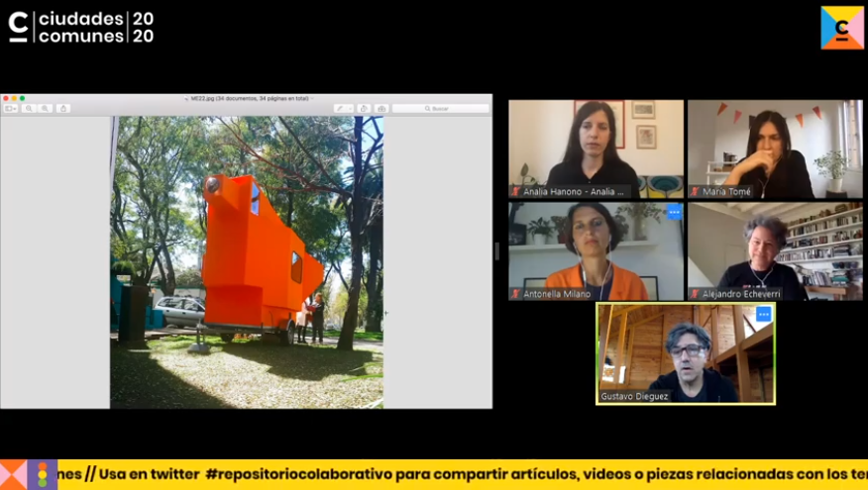The height and width of the screenshot is (490, 868).
Task: Click the rotate icon in Preview toolbar
Action: pyautogui.click(x=364, y=109)
